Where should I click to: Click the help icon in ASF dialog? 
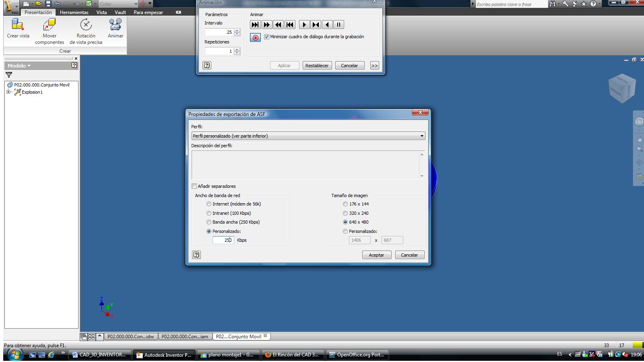tap(196, 255)
